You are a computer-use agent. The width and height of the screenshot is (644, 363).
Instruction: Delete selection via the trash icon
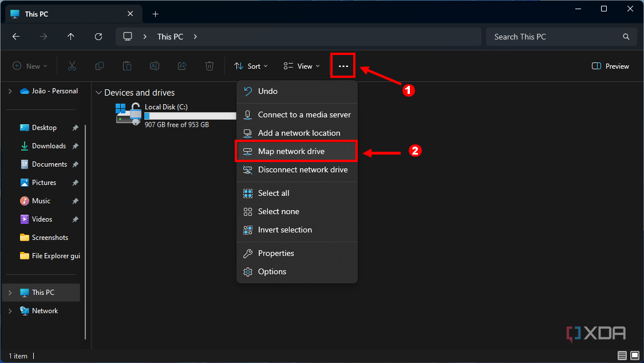click(x=209, y=66)
